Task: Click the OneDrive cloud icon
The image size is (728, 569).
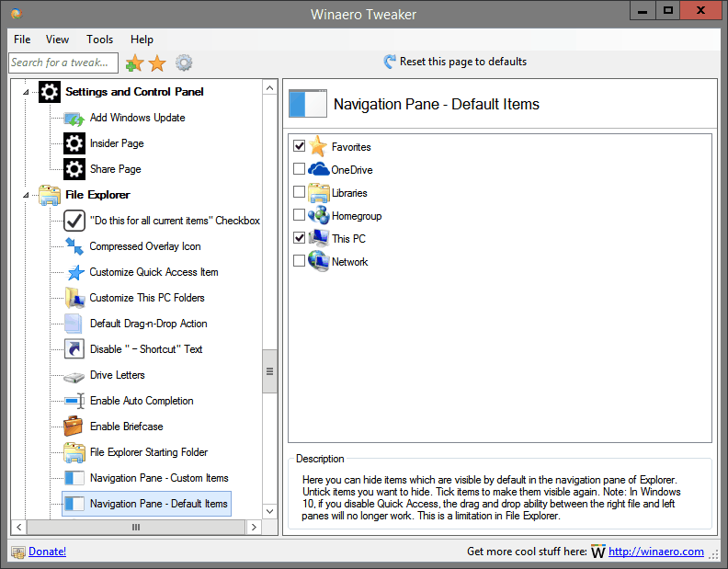Action: coord(318,169)
